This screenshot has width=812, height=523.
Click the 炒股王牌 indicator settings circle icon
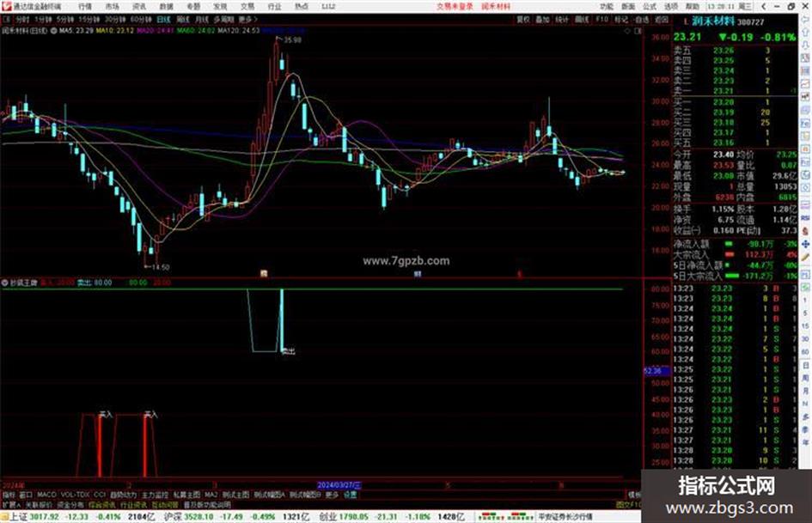[x=5, y=283]
